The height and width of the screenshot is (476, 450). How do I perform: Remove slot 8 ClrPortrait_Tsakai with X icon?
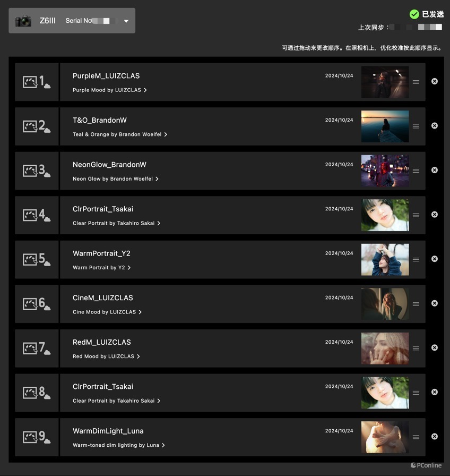point(434,392)
